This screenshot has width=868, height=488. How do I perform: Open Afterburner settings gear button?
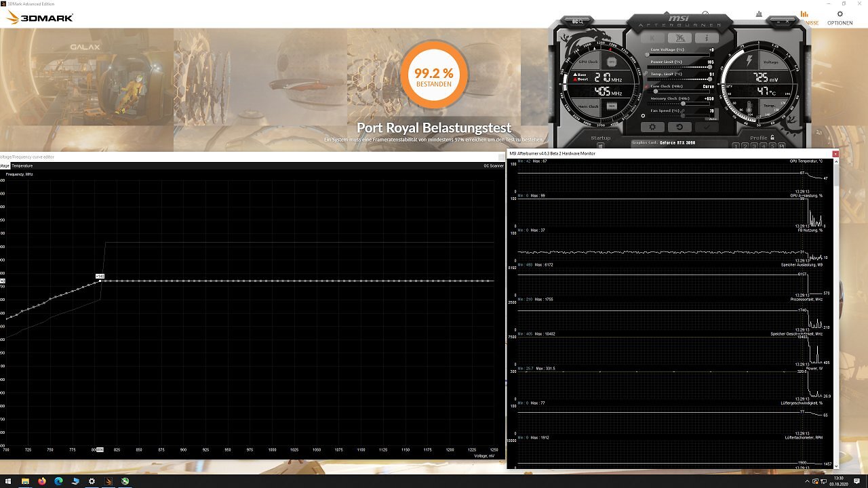point(652,127)
